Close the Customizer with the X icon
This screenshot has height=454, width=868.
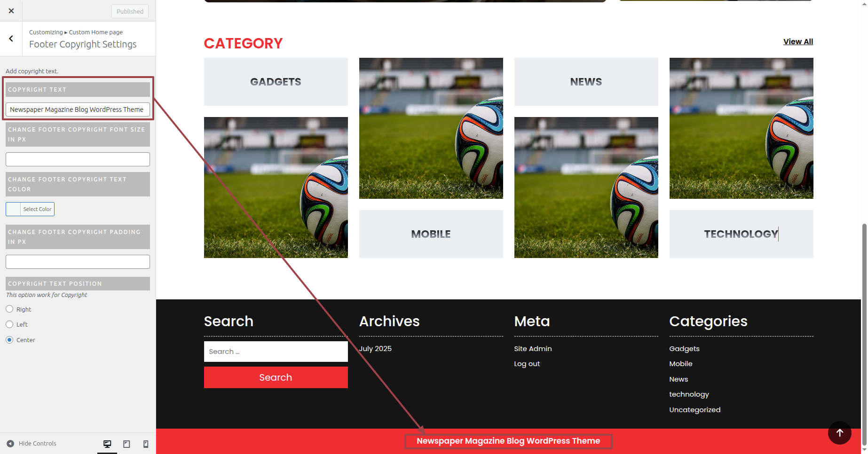(x=11, y=11)
